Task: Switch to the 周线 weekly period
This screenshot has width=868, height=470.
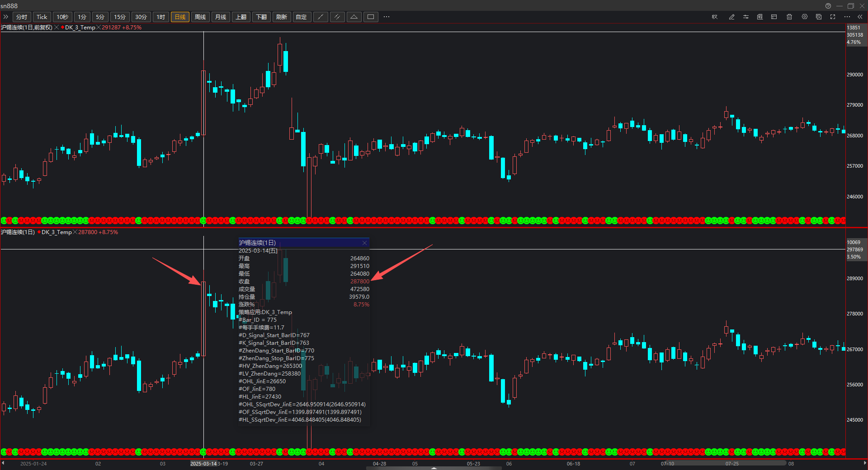Action: pos(200,17)
